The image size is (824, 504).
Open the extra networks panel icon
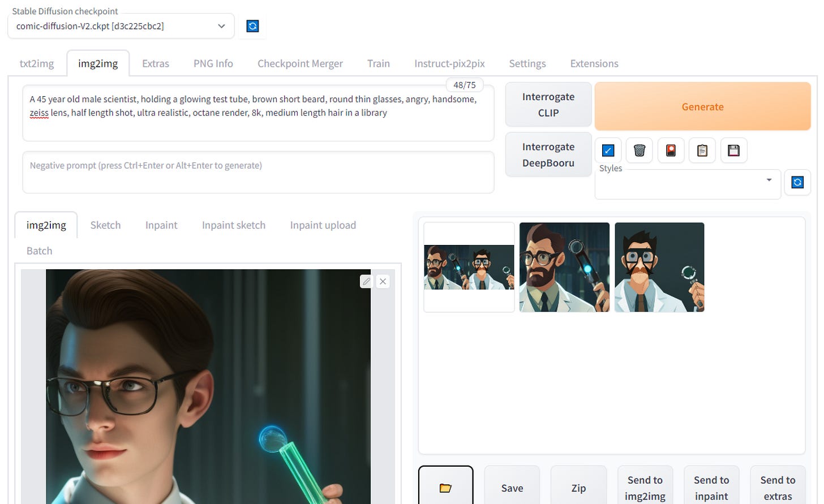671,150
